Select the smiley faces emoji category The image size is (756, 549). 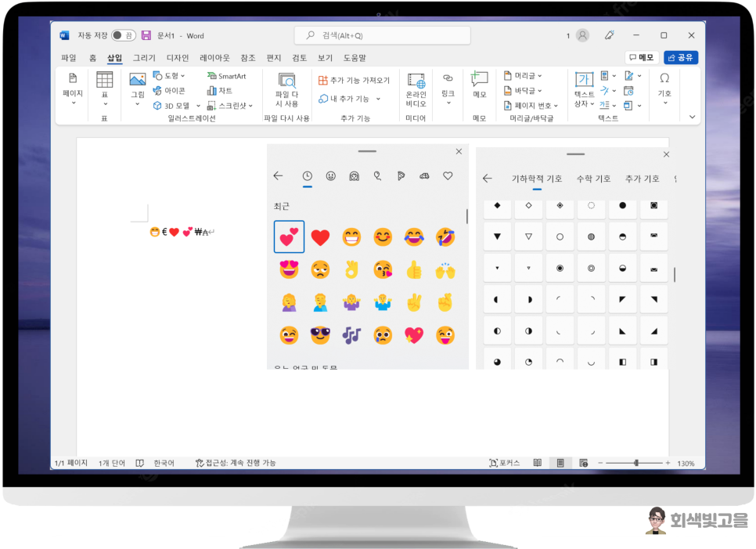point(331,176)
